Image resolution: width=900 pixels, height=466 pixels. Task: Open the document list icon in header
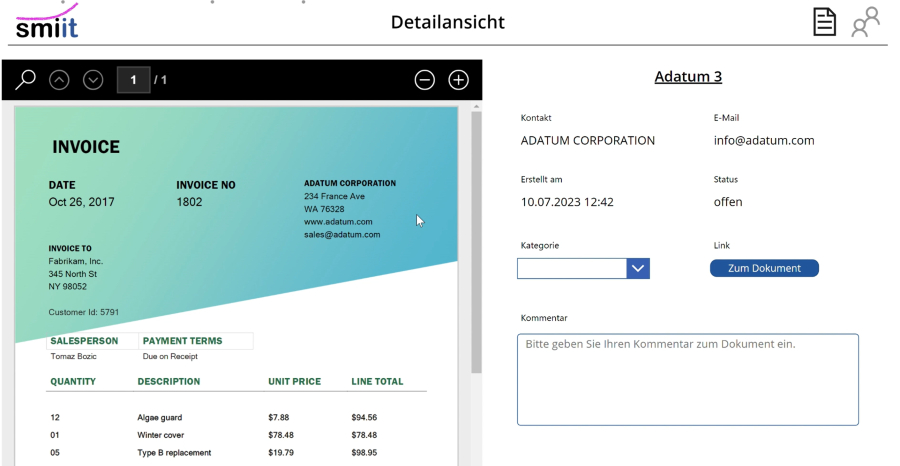tap(824, 22)
